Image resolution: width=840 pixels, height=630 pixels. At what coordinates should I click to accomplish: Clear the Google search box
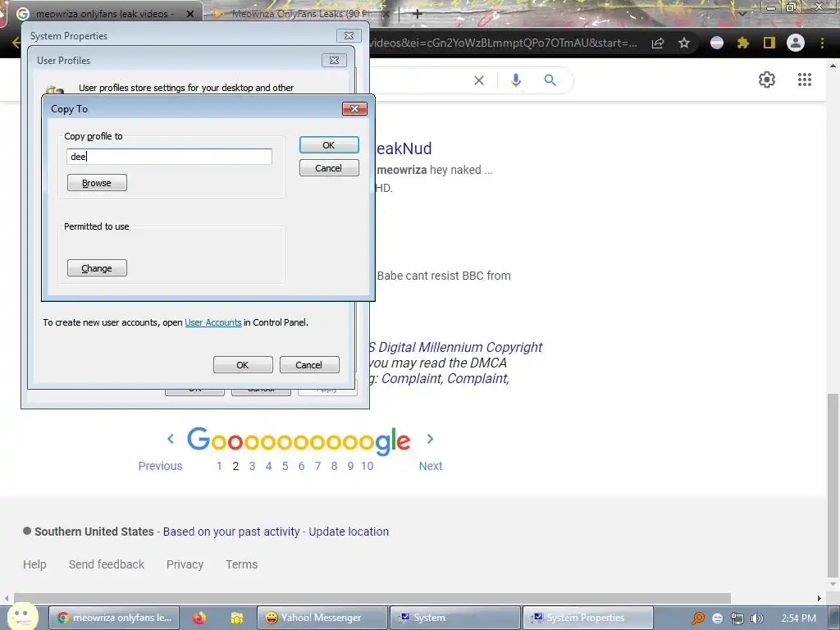click(479, 80)
